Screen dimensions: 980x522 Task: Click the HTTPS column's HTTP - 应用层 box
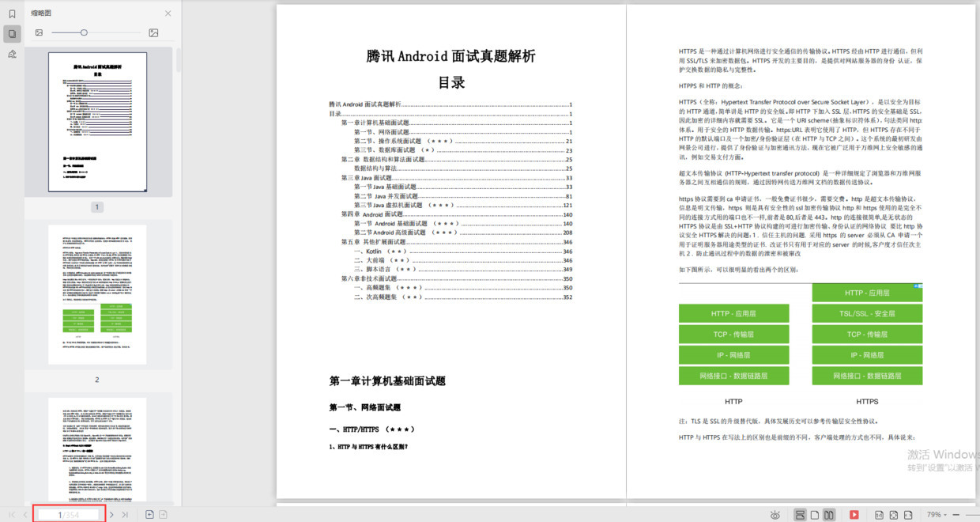tap(867, 293)
